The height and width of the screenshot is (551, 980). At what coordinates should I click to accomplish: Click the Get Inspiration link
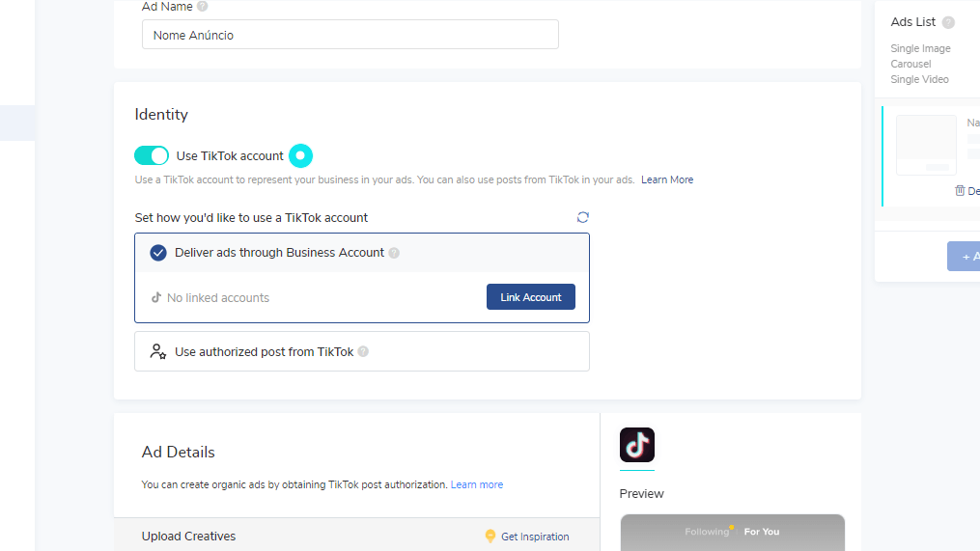535,537
